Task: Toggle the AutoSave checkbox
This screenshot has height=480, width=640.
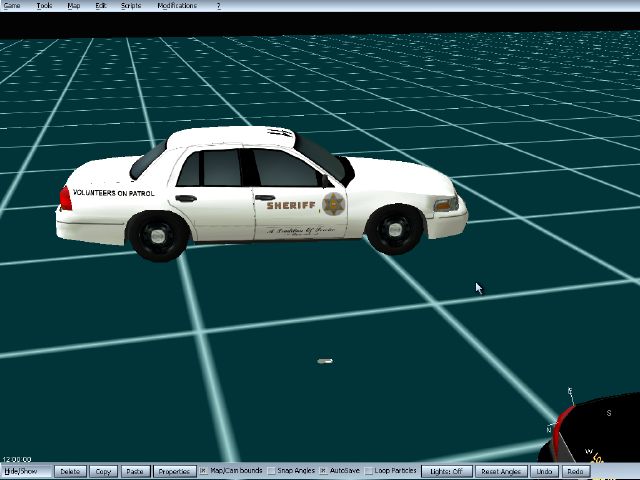Action: point(323,471)
